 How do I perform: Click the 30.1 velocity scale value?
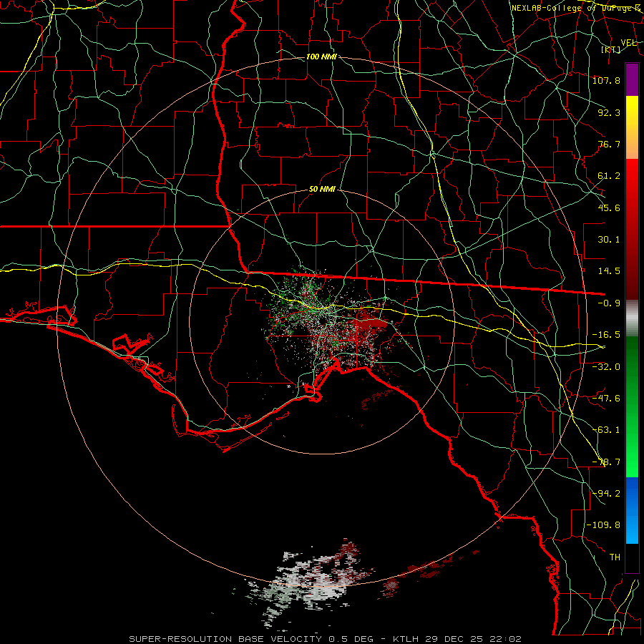609,240
